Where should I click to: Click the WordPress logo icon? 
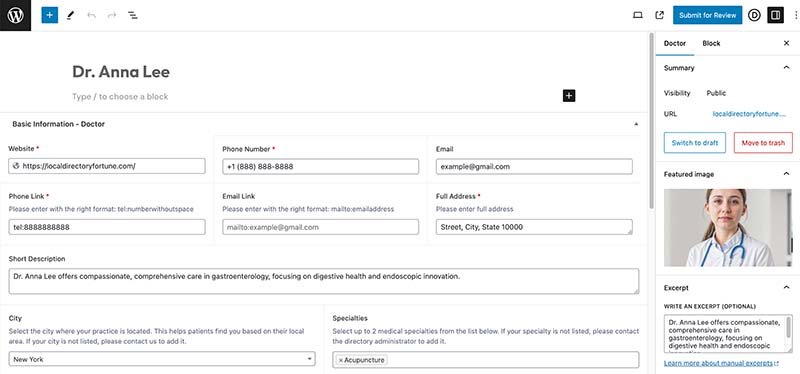(x=15, y=15)
